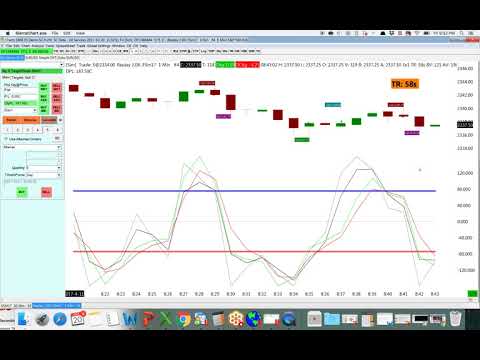The image size is (480, 360).
Task: Open the blue globe app in Dock
Action: (x=254, y=319)
